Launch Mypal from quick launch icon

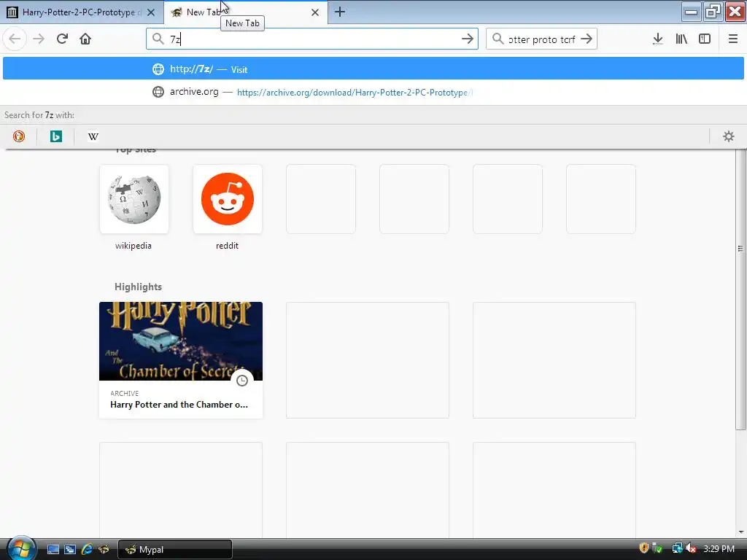pyautogui.click(x=104, y=550)
